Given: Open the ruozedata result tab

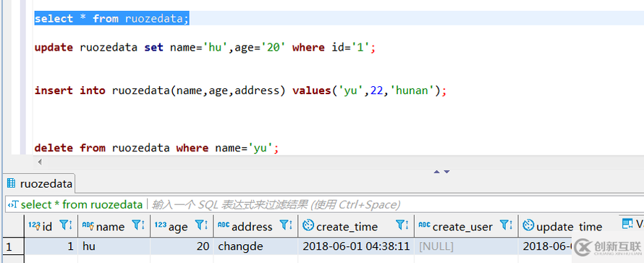Looking at the screenshot, I should 39,184.
